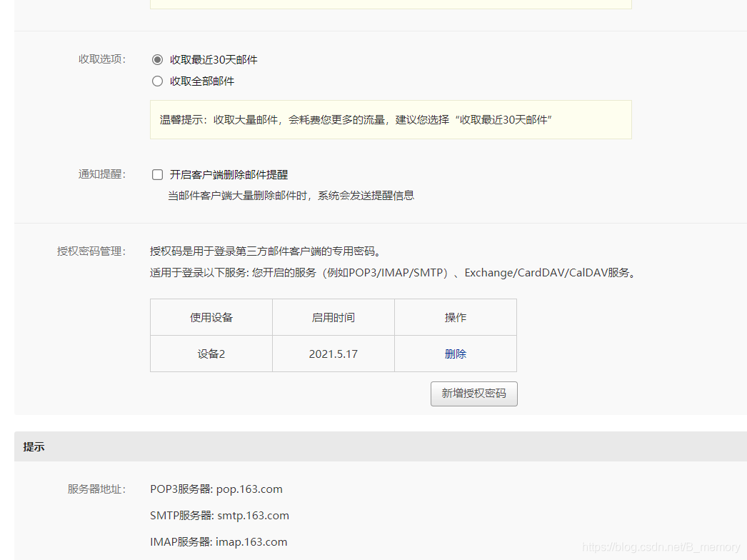Click the yellow 温馨提示 notice box
Image resolution: width=747 pixels, height=560 pixels.
point(391,119)
